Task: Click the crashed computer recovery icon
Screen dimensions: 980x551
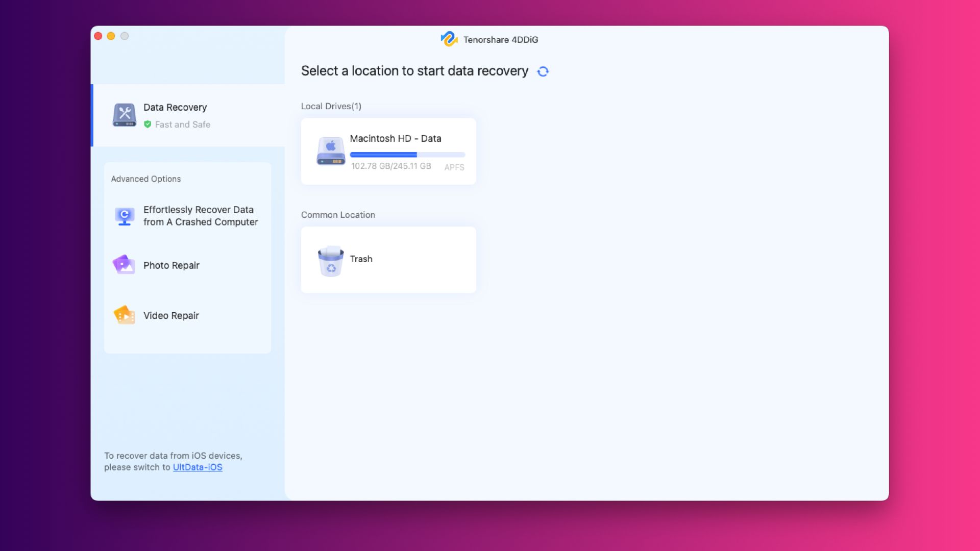Action: coord(124,216)
